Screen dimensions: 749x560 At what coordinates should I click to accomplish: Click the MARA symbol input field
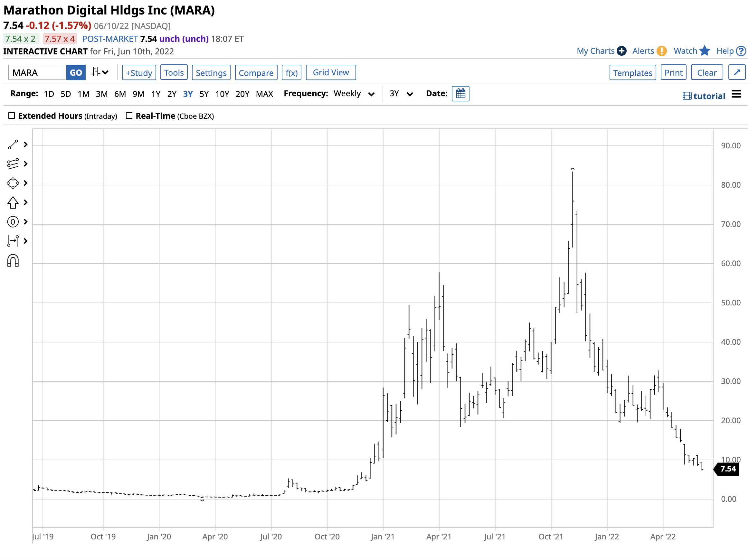(x=37, y=73)
